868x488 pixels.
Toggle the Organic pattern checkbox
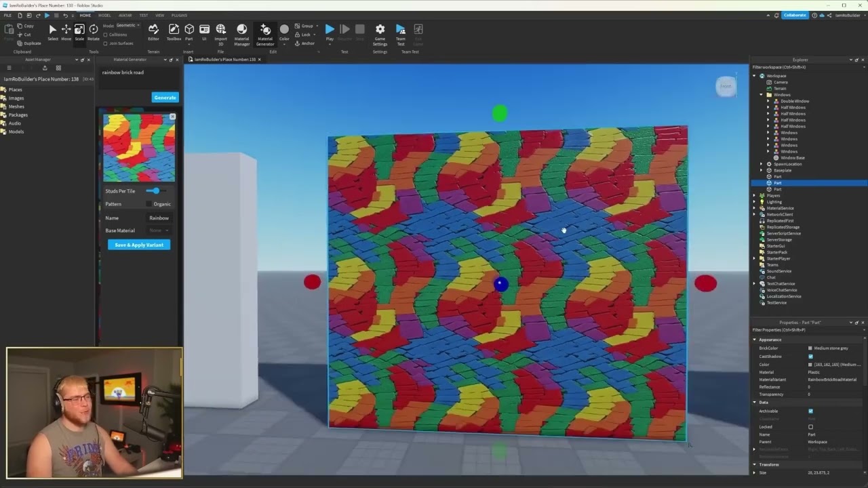[149, 204]
